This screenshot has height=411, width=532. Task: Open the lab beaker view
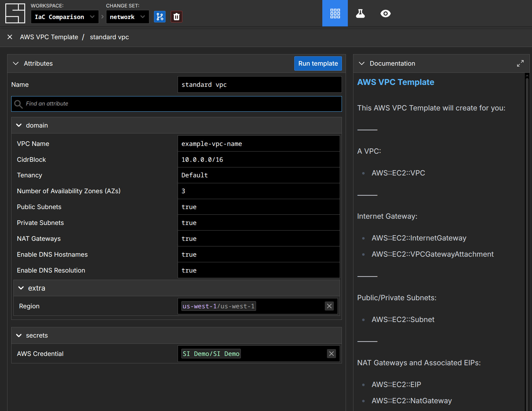pyautogui.click(x=360, y=13)
